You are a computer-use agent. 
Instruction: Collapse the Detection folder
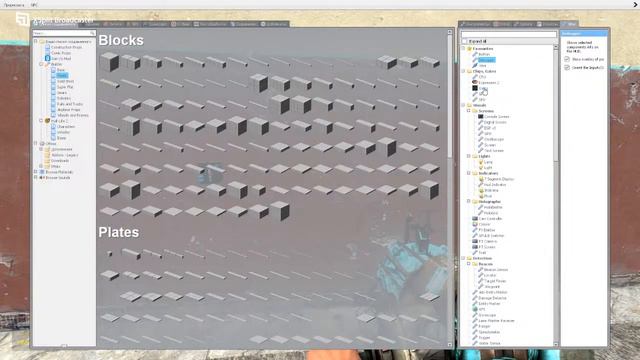click(464, 258)
